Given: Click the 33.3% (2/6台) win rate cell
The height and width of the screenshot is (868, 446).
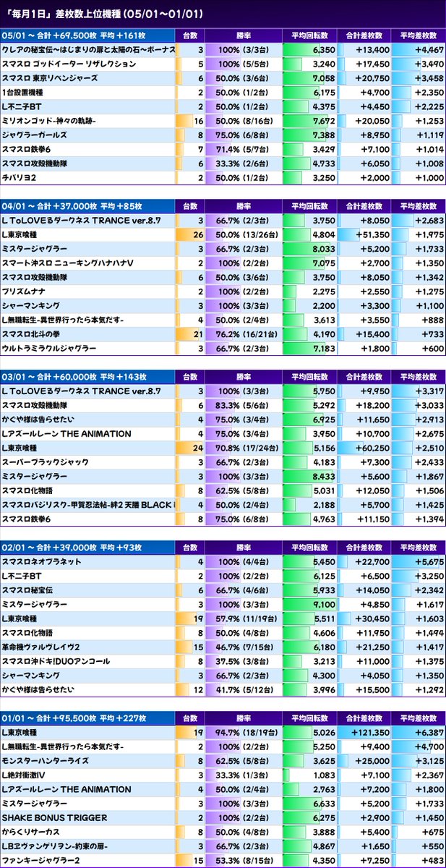Looking at the screenshot, I should point(244,163).
